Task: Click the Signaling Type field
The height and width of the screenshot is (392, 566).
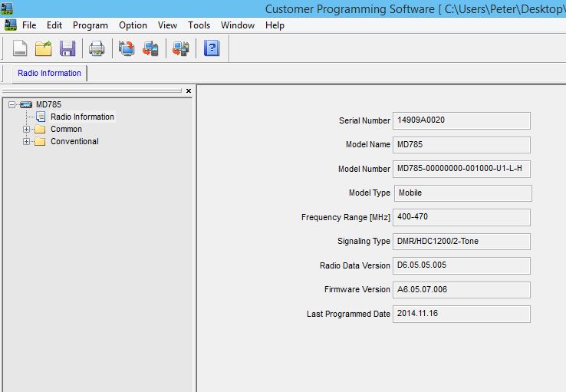Action: click(x=462, y=242)
